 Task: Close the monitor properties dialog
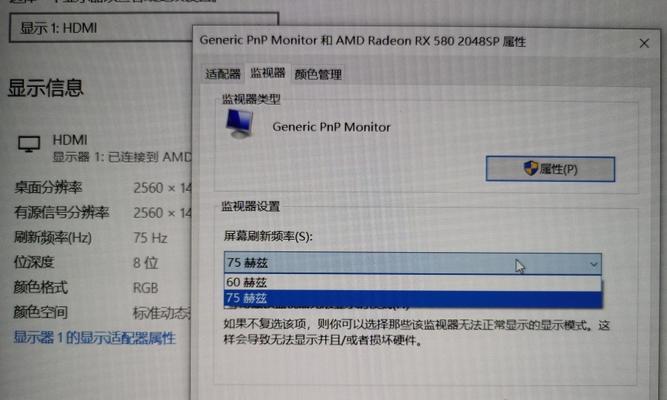coord(644,43)
